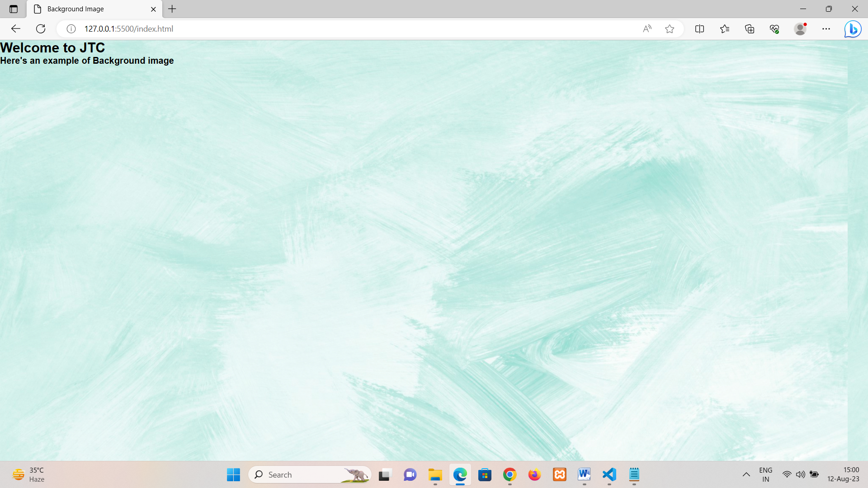The width and height of the screenshot is (868, 488).
Task: Open Collections panel
Action: 750,29
